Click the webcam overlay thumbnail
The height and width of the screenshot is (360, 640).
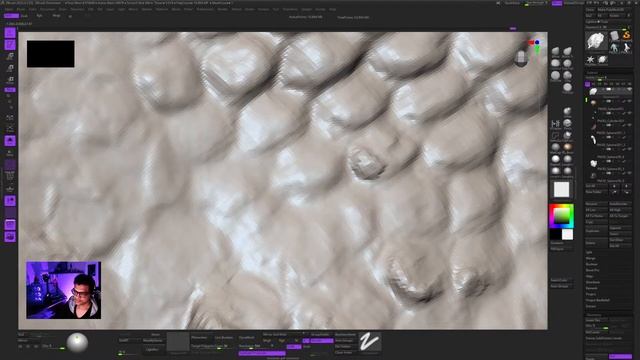pyautogui.click(x=63, y=290)
